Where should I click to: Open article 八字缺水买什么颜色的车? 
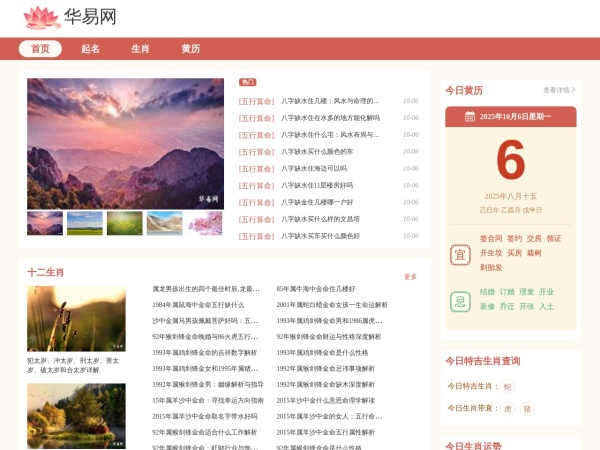(317, 152)
